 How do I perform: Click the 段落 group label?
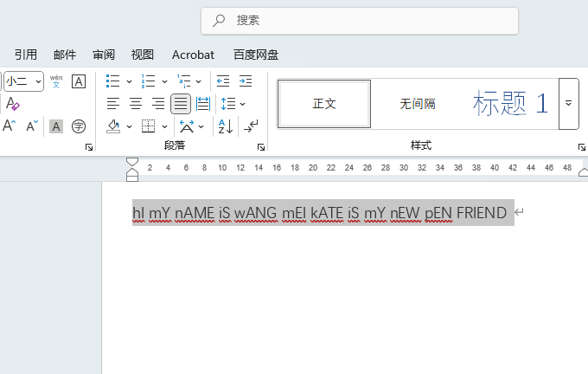coord(175,145)
